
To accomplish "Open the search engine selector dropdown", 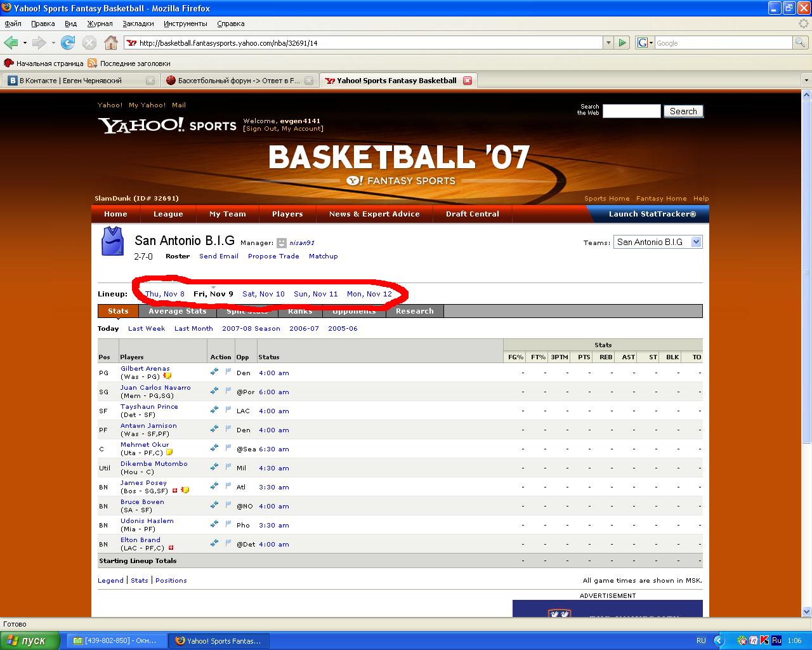I will [645, 43].
